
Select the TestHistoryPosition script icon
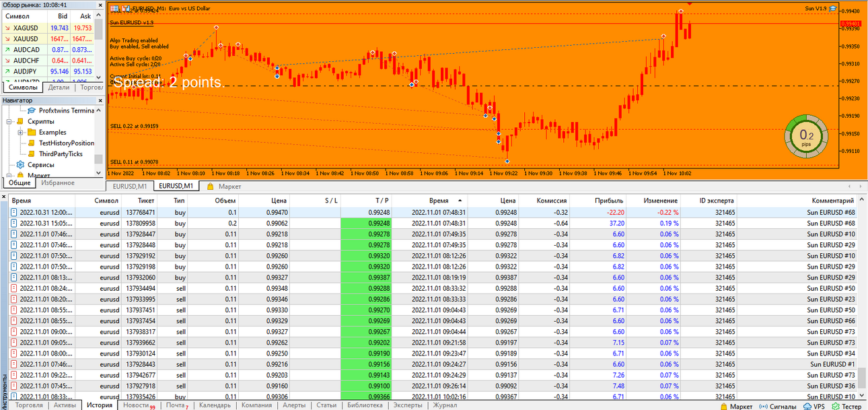click(x=31, y=143)
